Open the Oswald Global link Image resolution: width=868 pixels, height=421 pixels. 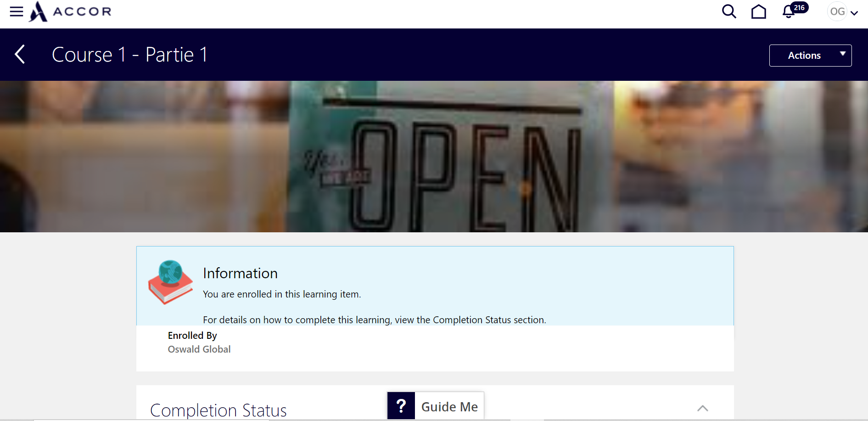coord(199,349)
